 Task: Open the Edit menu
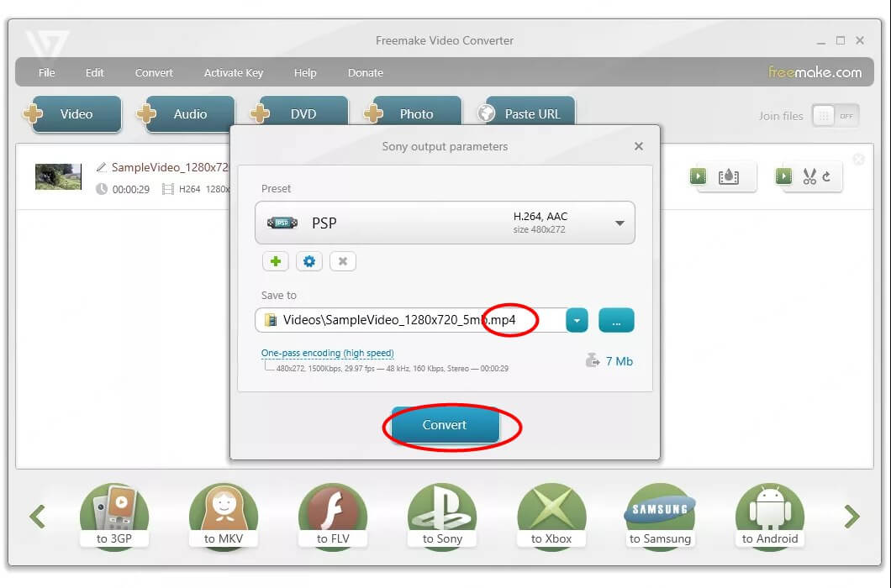(x=94, y=73)
